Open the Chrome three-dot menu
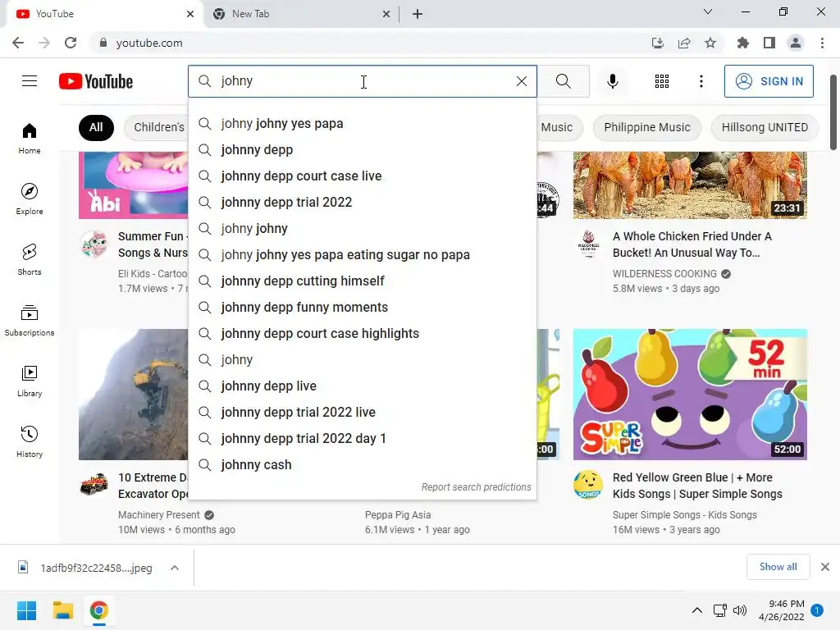Viewport: 840px width, 630px height. [x=822, y=43]
